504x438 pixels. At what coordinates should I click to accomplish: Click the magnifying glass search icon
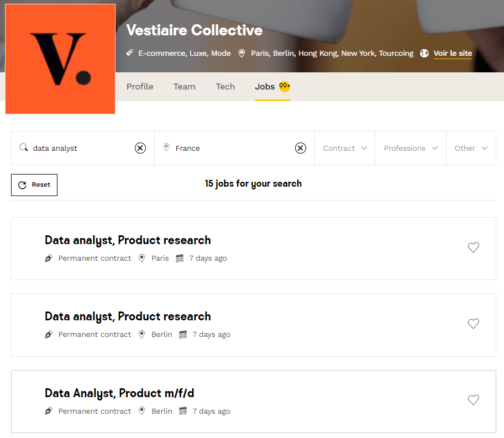[x=23, y=147]
